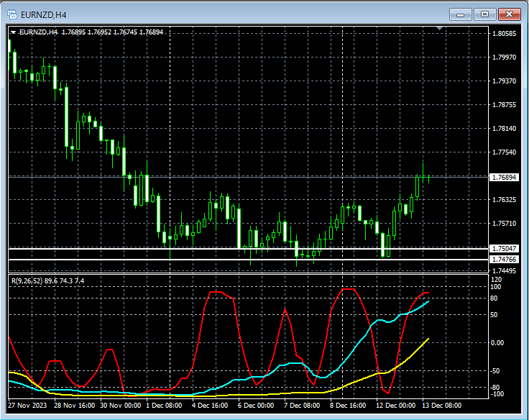Click the indicator label R(9,26,52) 89.6 74.3 7.4
Viewport: 529px width, 420px height.
48,281
